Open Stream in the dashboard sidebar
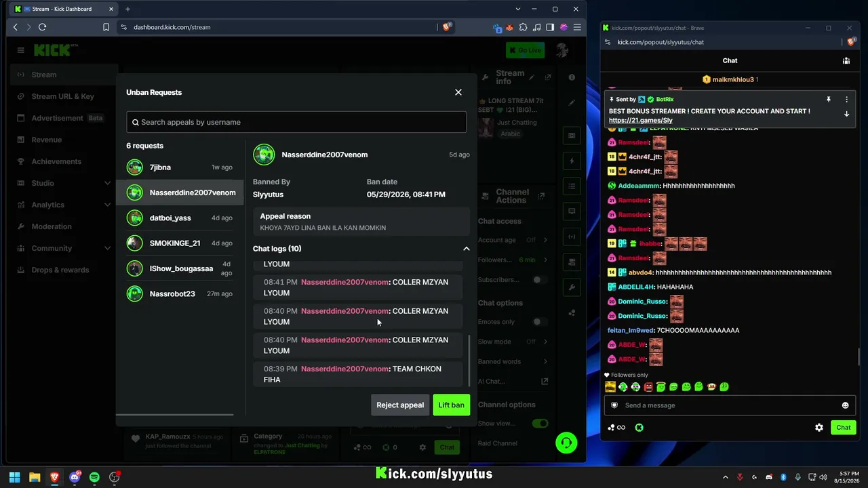Screen dimensions: 868x488 pyautogui.click(x=64, y=75)
